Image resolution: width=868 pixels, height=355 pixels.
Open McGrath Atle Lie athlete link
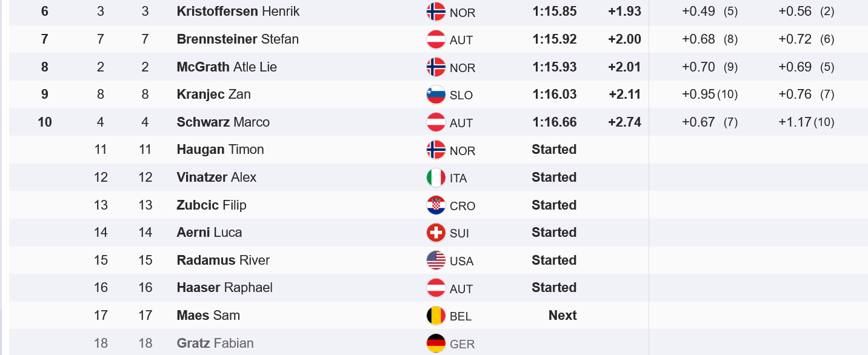[227, 67]
